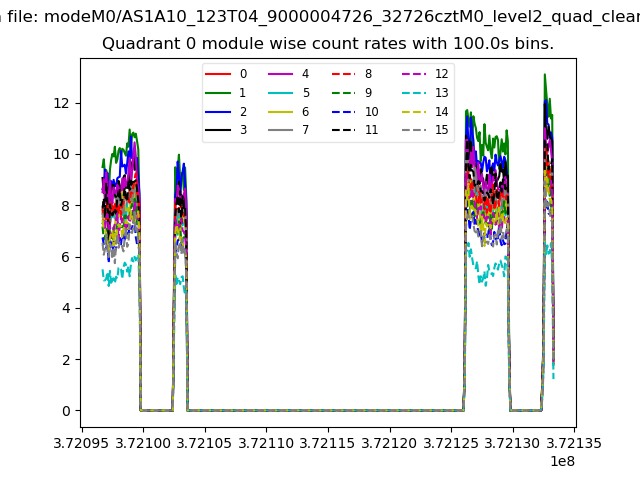Viewport: 640px width, 480px height.
Task: Click the magenta legend line for module 4
Action: coord(280,74)
